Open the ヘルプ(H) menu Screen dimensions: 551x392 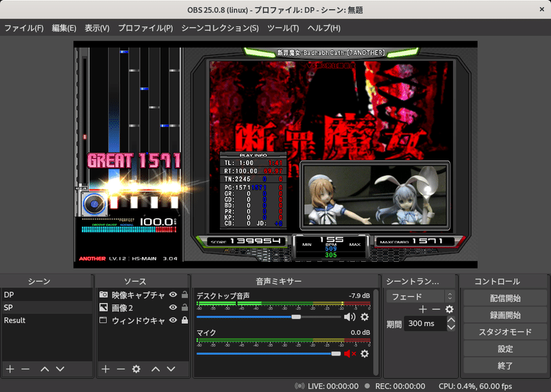click(324, 28)
